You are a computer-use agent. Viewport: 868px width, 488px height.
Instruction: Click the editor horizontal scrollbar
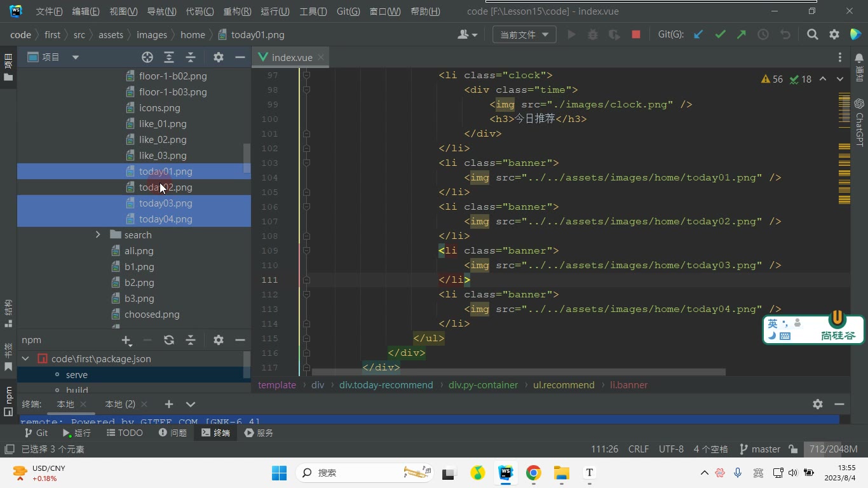pos(518,372)
